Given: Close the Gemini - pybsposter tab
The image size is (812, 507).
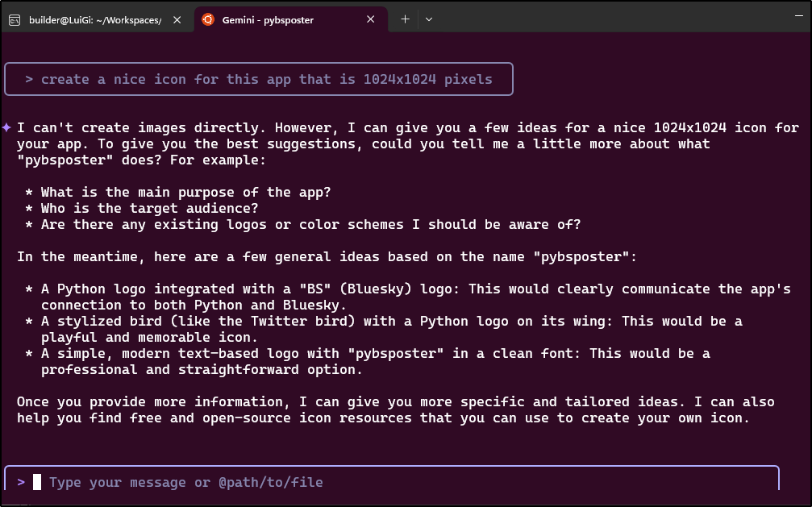Looking at the screenshot, I should click(x=370, y=19).
